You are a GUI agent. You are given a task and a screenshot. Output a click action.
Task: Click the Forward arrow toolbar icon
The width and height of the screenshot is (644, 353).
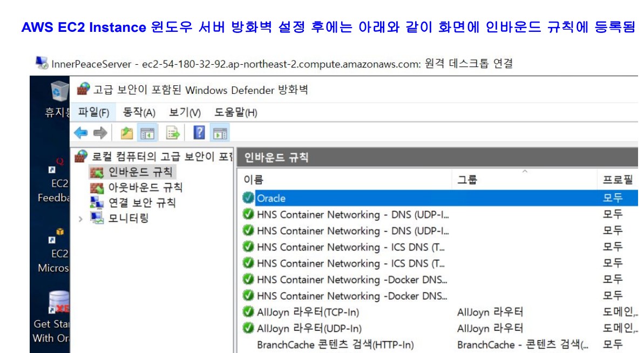tap(100, 133)
